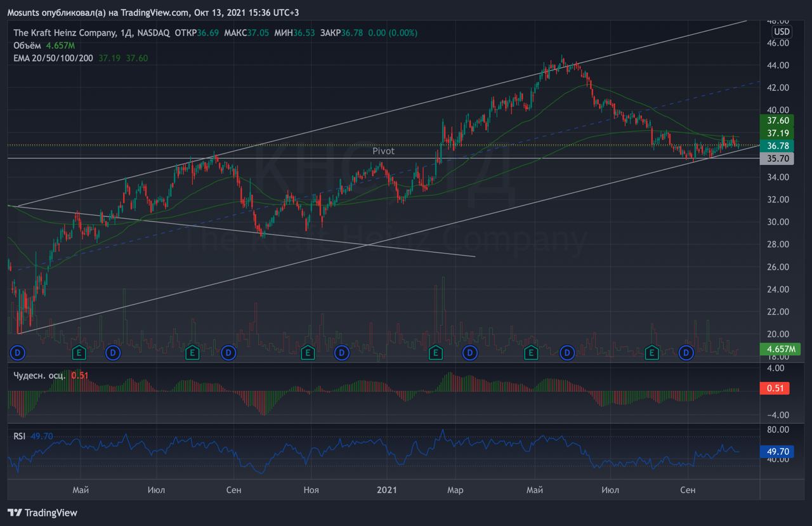Click the 4.657M volume axis label
This screenshot has height=526, width=812.
tap(780, 349)
